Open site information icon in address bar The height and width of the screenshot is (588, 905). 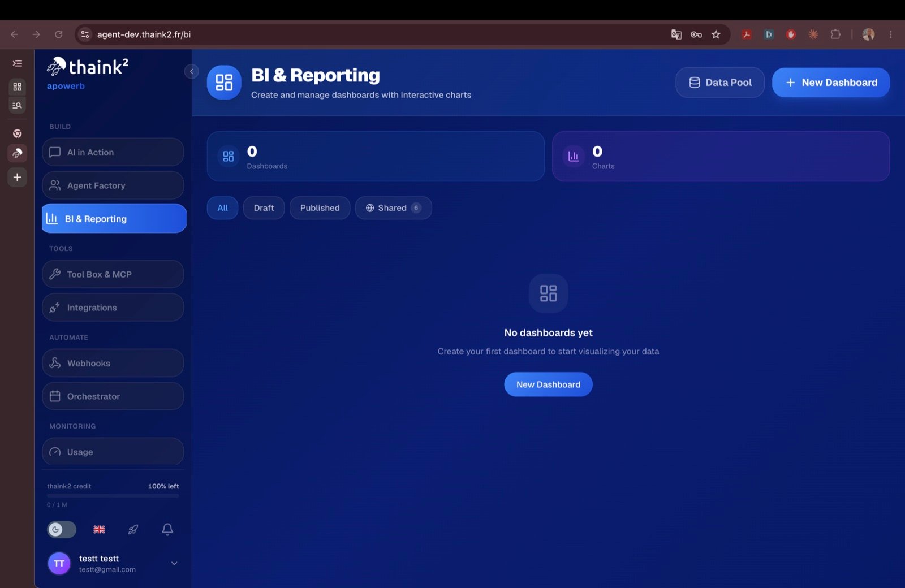pyautogui.click(x=85, y=34)
